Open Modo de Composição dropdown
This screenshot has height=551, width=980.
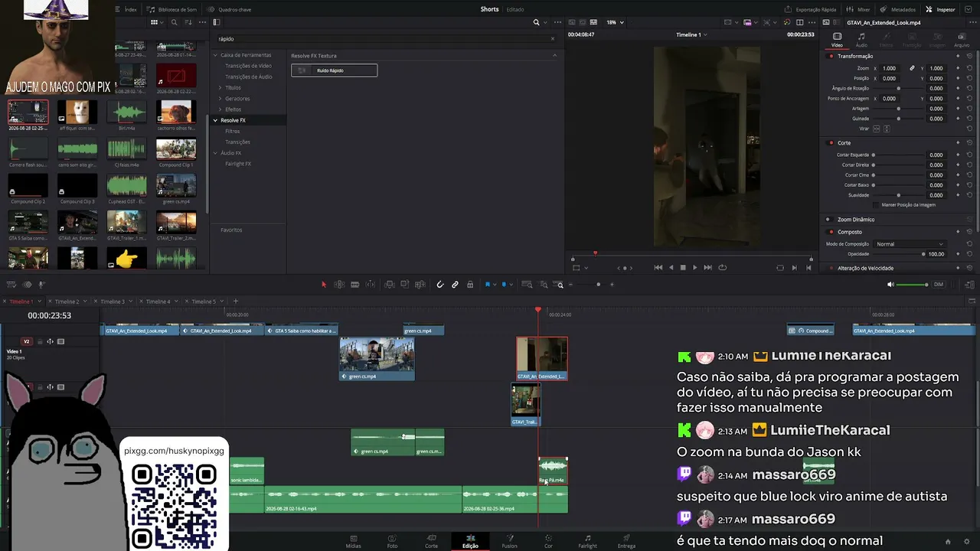point(910,244)
